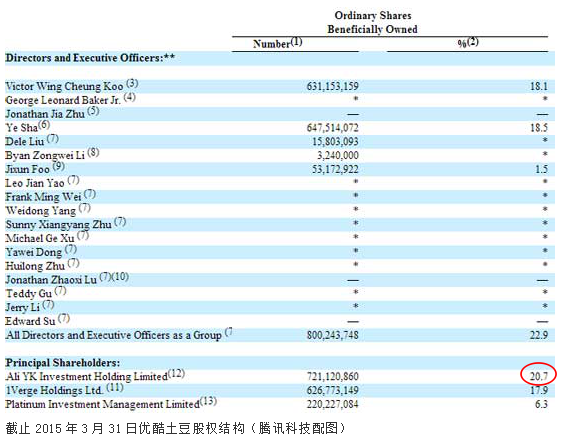Select the share count 631,153,159
564x437 pixels.
[x=332, y=86]
